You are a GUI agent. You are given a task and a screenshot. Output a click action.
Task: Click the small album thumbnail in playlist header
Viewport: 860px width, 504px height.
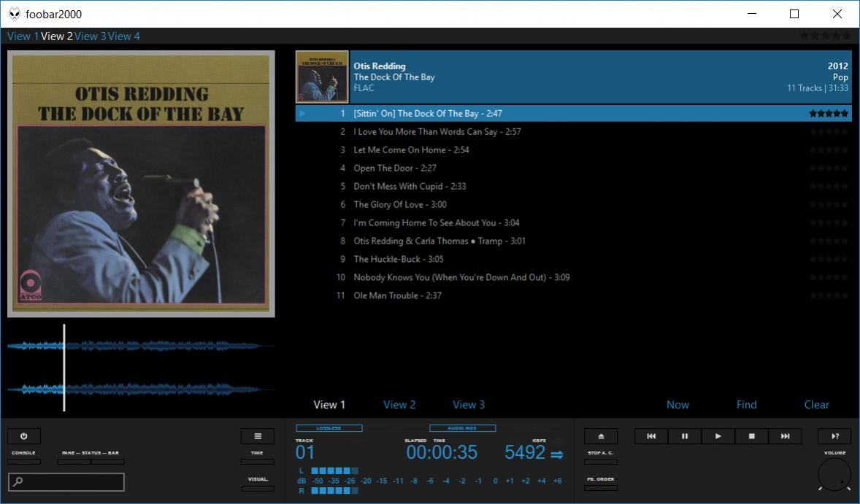click(x=322, y=77)
